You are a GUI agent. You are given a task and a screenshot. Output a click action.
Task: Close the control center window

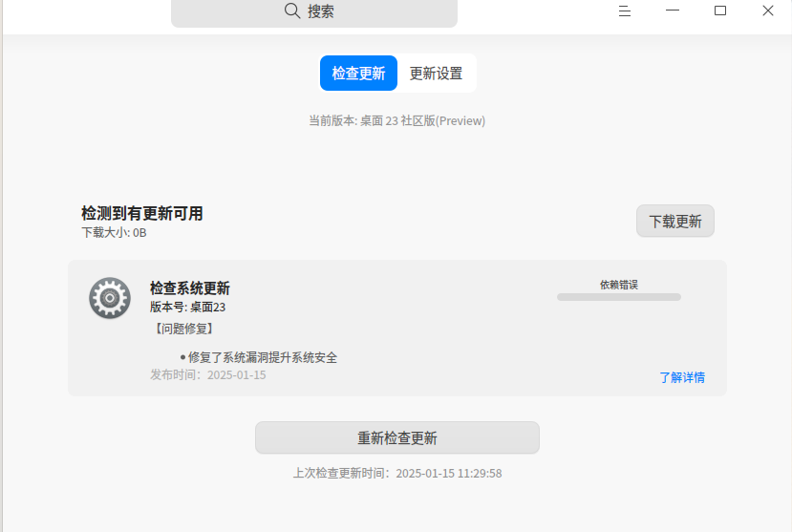coord(768,11)
